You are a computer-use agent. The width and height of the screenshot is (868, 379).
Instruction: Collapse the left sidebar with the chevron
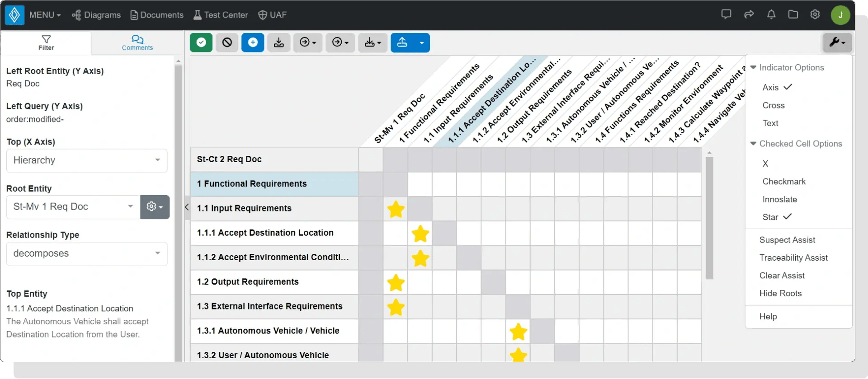[x=187, y=207]
